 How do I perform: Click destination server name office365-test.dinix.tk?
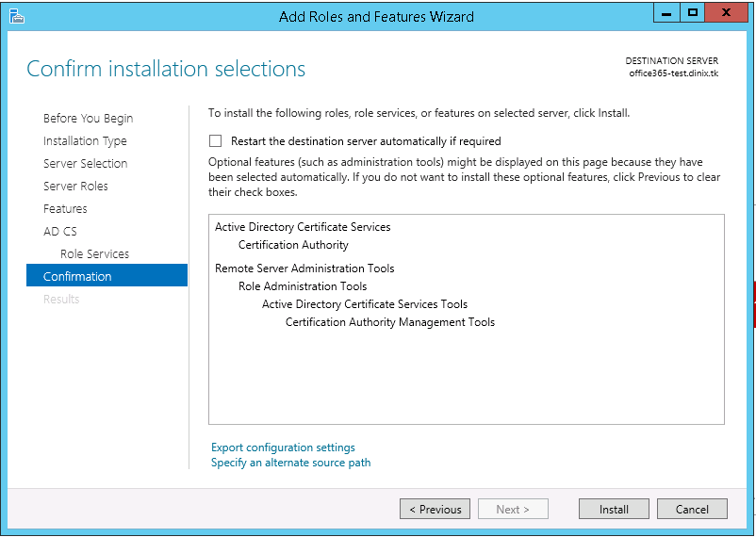pyautogui.click(x=674, y=73)
